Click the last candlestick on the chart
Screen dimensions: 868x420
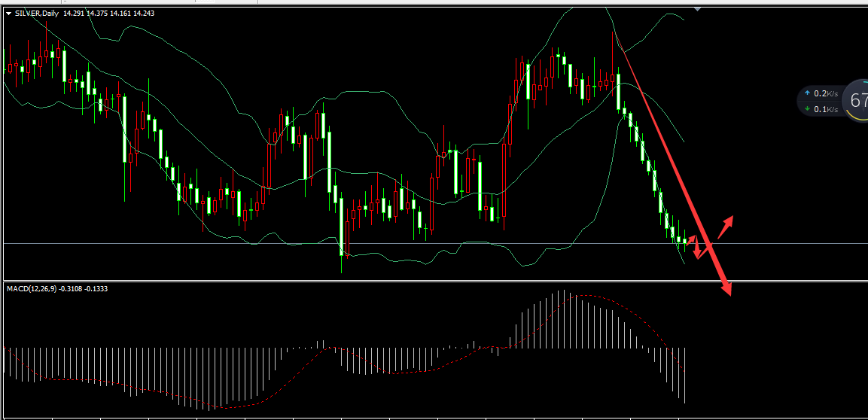coord(684,240)
